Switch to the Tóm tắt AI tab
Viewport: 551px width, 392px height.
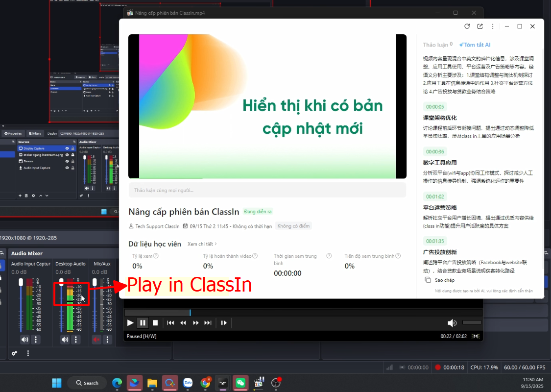coord(475,45)
